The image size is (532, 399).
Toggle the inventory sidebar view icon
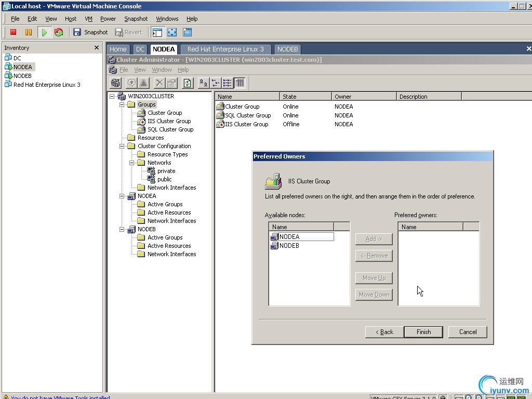[157, 32]
